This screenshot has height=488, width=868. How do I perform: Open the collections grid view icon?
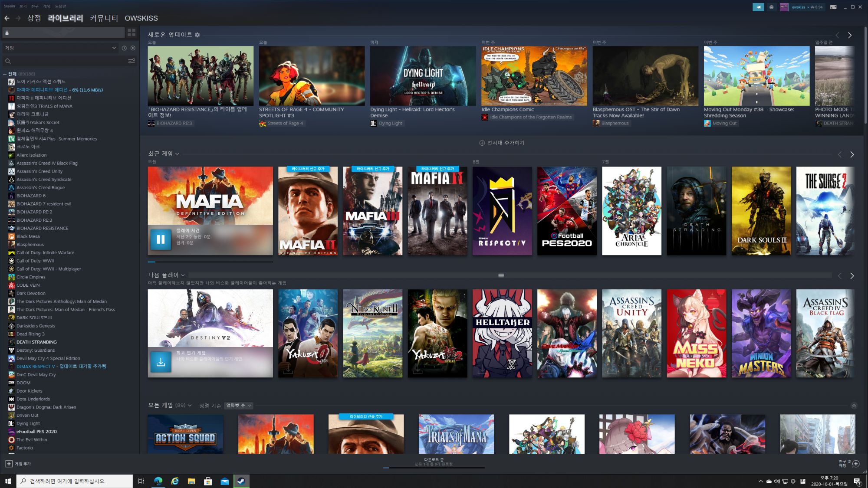(x=132, y=33)
